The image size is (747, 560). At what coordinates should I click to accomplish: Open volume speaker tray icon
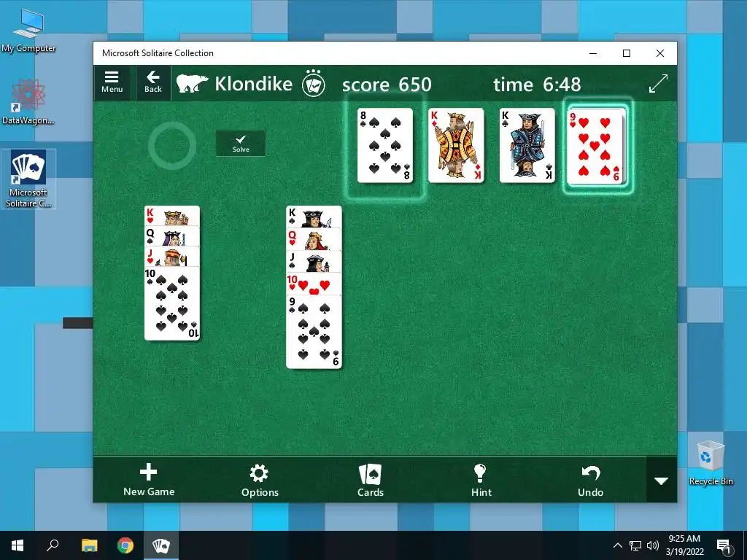point(653,545)
